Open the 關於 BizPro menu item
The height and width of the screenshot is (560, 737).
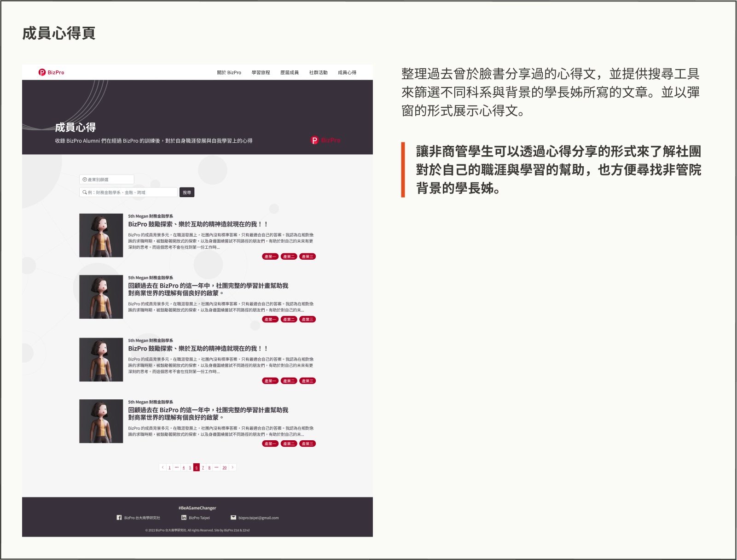[x=229, y=73]
